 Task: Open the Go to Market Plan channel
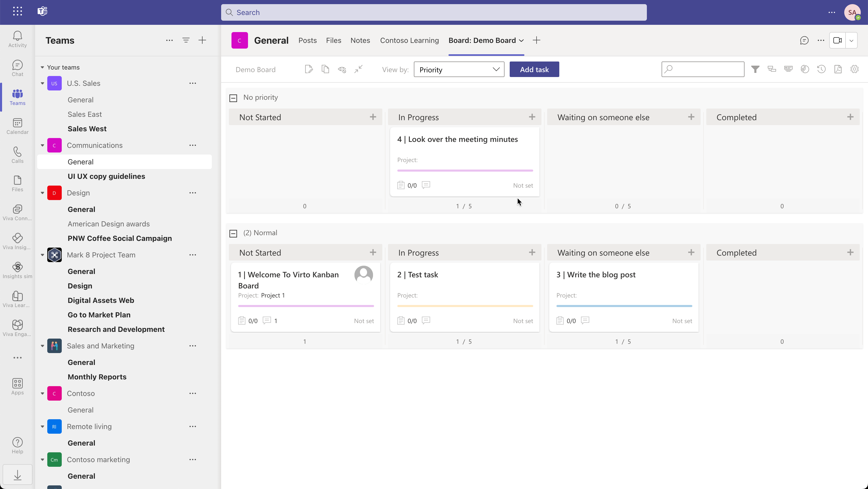(99, 315)
